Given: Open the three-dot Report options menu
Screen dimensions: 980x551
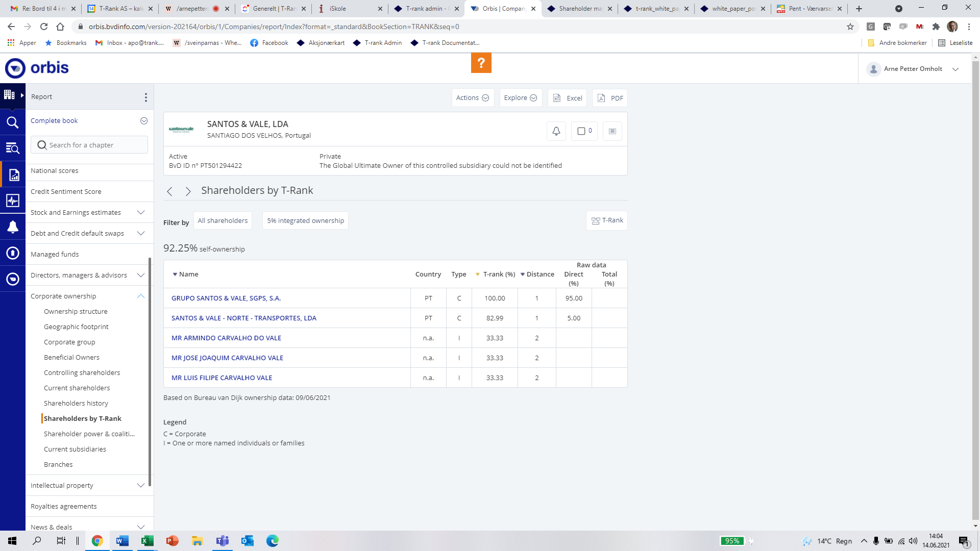Looking at the screenshot, I should pos(145,97).
